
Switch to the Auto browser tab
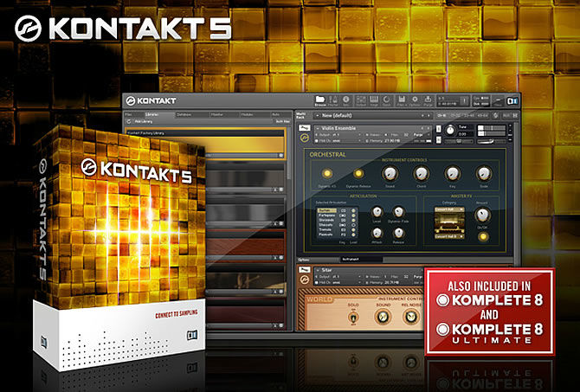click(281, 114)
